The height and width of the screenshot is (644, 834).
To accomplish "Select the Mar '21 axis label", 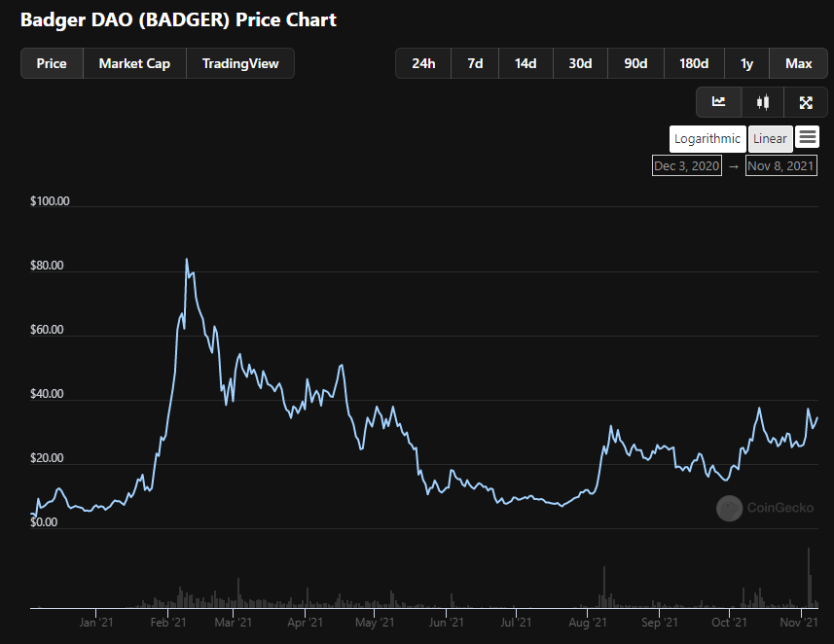I will [x=233, y=623].
